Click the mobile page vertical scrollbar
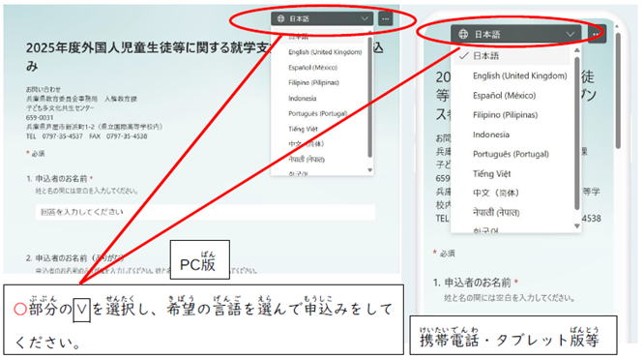Viewport: 644px width, 359px height. point(618,90)
